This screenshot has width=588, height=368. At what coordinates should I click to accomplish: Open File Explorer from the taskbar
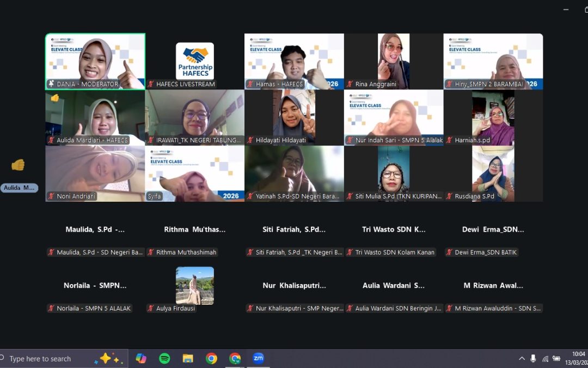pyautogui.click(x=188, y=359)
